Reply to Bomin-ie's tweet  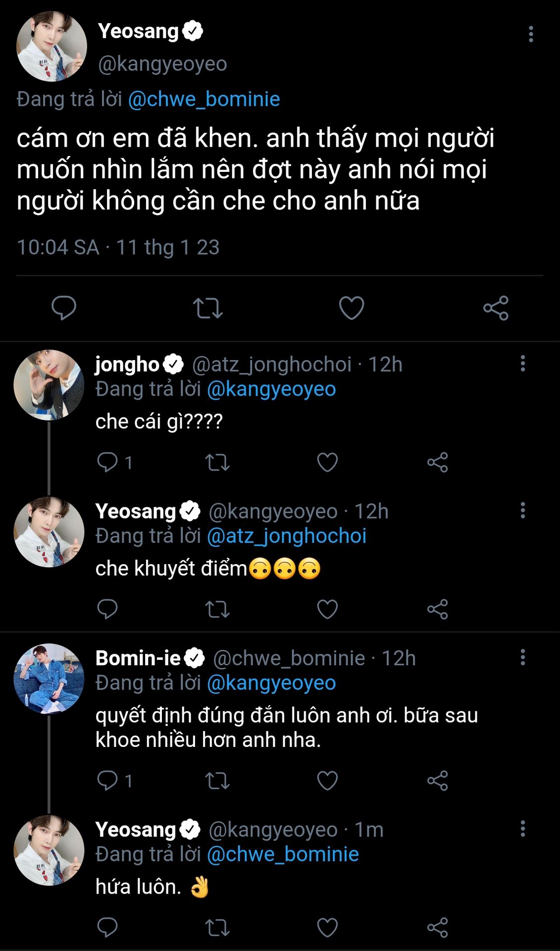(x=107, y=781)
